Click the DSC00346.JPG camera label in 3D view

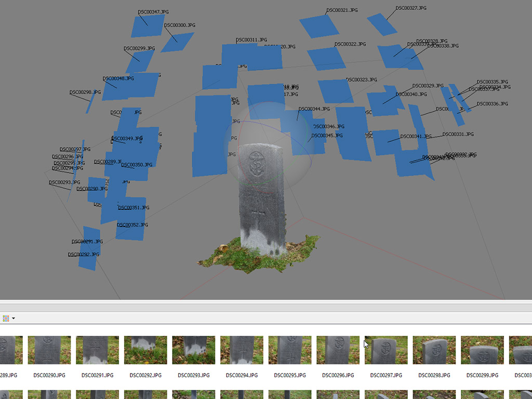[329, 127]
